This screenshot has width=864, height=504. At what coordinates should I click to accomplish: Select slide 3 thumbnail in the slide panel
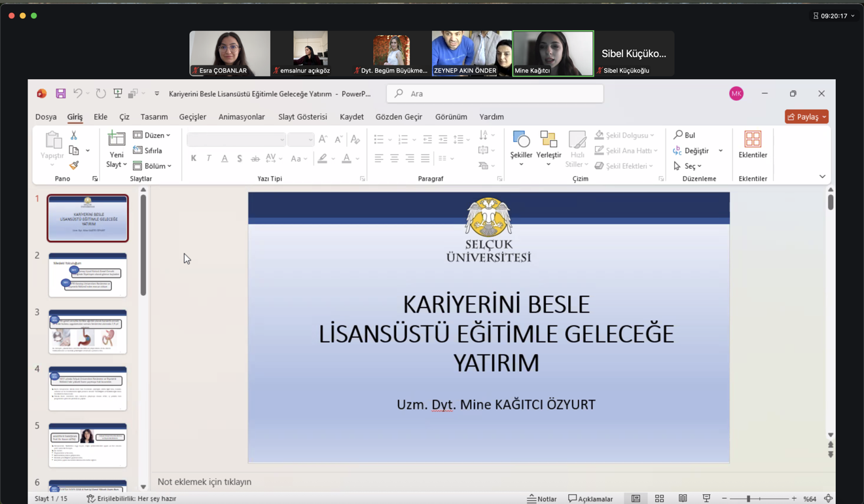pyautogui.click(x=88, y=331)
